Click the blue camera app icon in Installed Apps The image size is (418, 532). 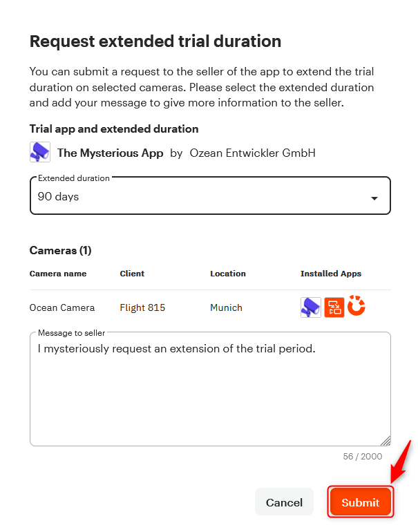coord(310,307)
